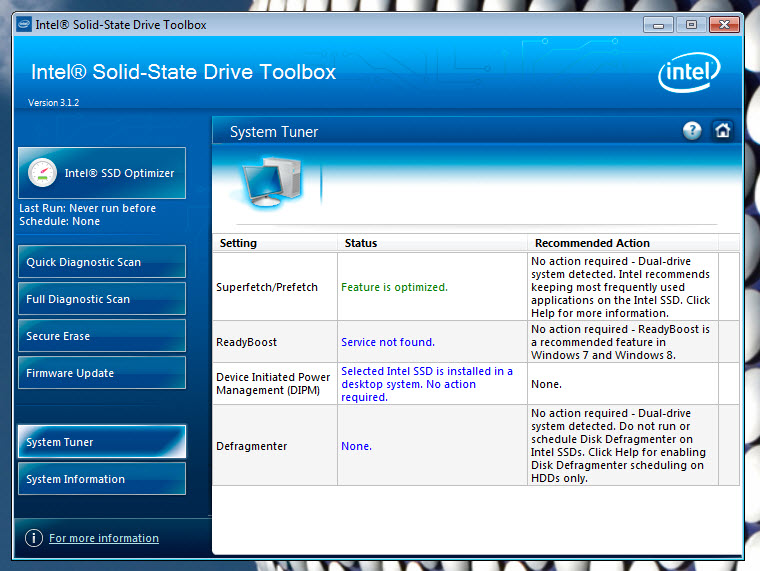Open the Firmware Update page
This screenshot has width=760, height=571.
102,373
